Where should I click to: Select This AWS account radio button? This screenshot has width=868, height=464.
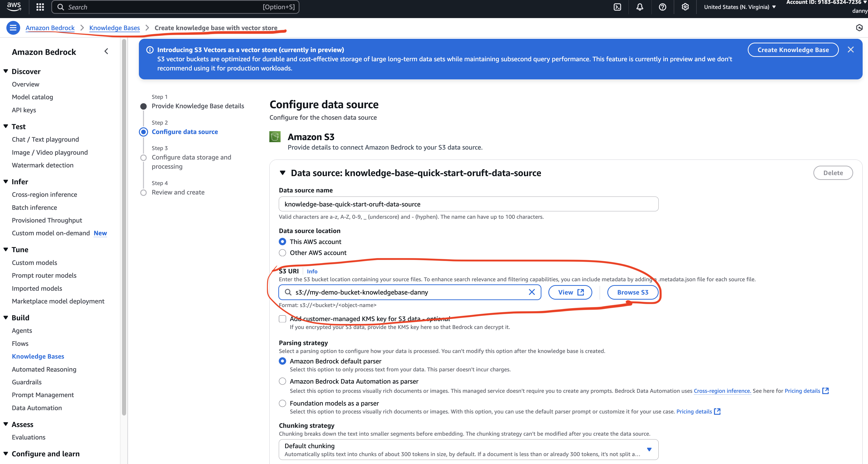(282, 242)
